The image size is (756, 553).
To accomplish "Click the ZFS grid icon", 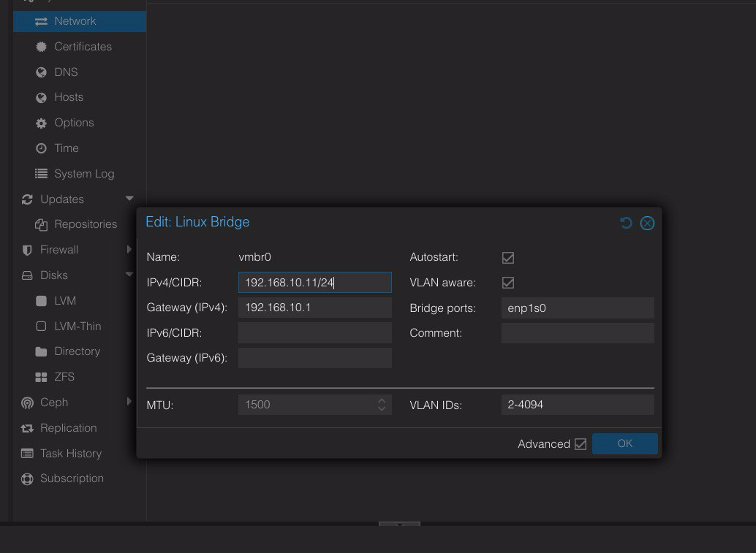I will (42, 377).
